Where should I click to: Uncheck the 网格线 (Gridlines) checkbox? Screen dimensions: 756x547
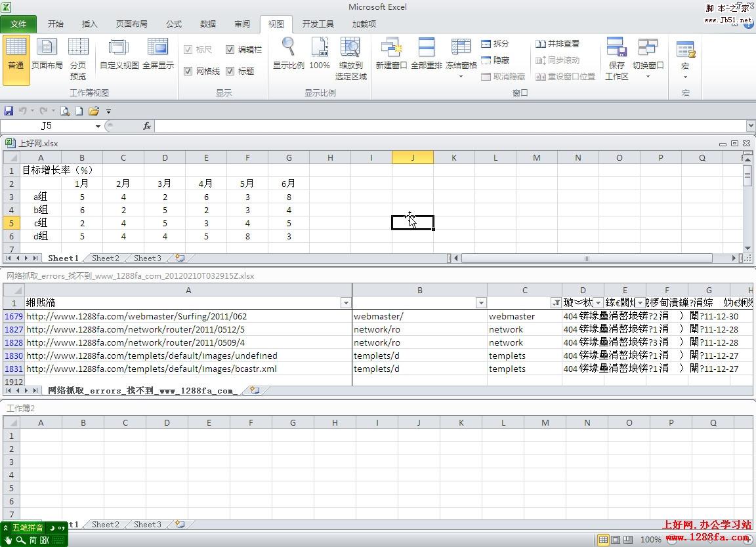click(x=190, y=70)
